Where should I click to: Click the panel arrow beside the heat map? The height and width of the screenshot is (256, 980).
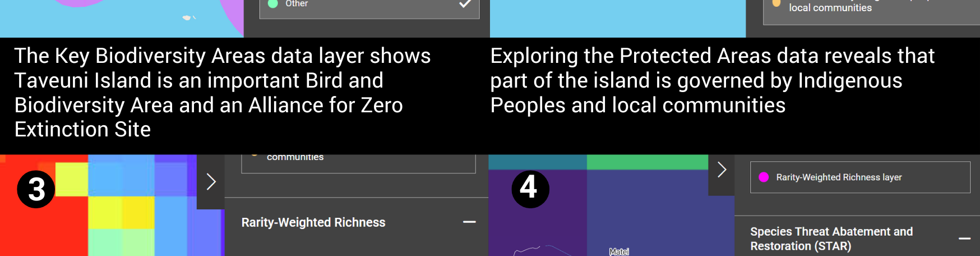(211, 182)
